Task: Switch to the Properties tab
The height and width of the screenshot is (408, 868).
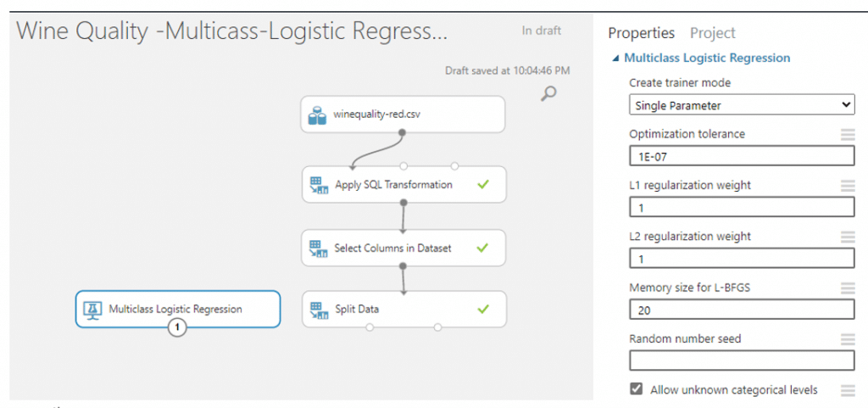Action: pyautogui.click(x=641, y=33)
